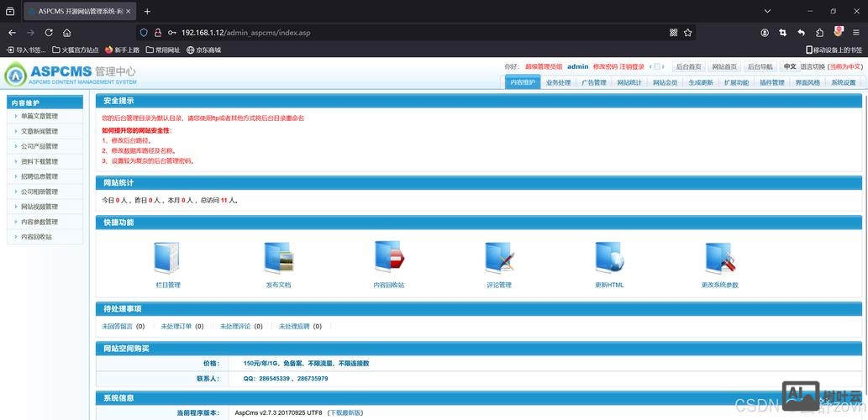
Task: Open the extensions puzzle icon
Action: coord(820,33)
